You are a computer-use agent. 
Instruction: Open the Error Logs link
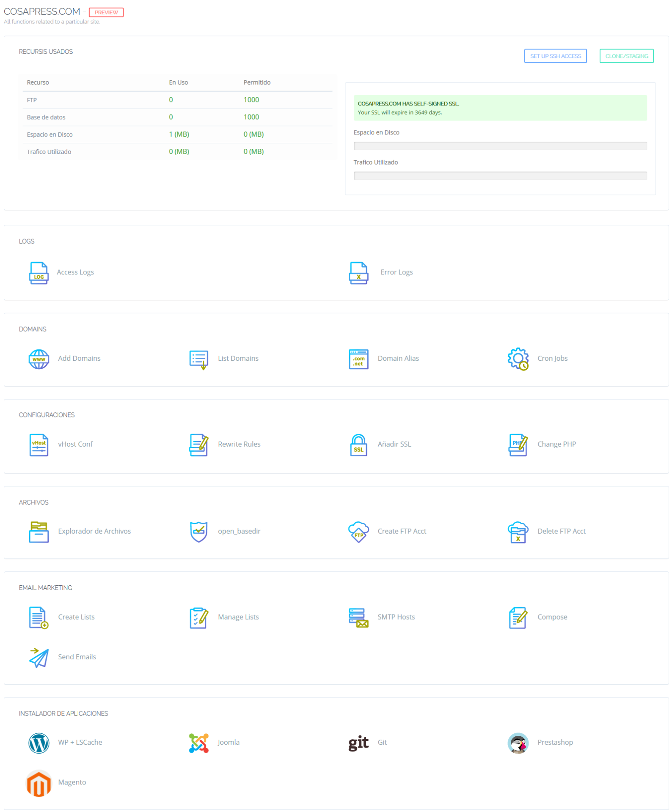(397, 272)
